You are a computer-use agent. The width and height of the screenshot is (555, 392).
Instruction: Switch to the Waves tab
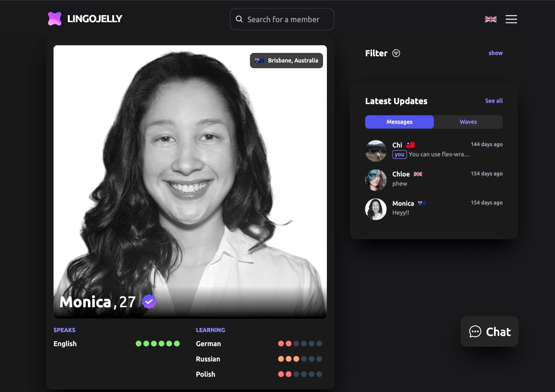pos(468,122)
